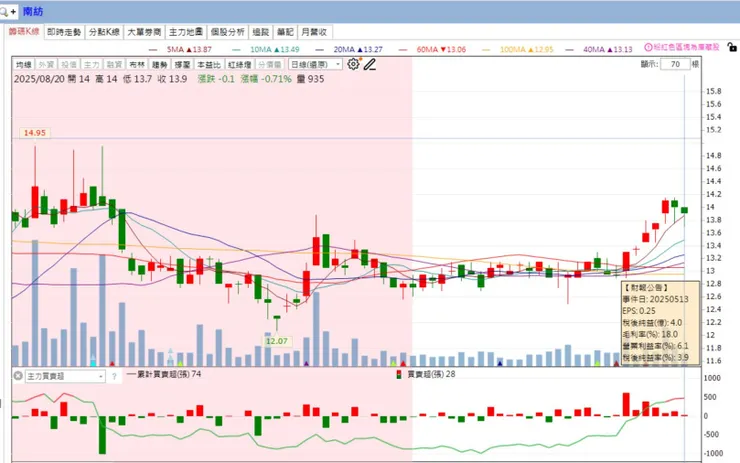
Task: Click the 2025/08/20 date text
Action: coord(39,79)
